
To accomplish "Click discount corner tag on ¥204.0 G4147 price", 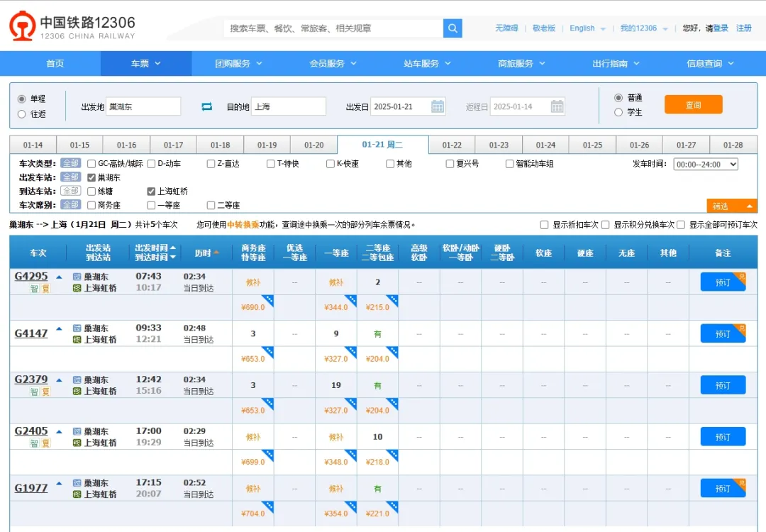I will click(392, 352).
